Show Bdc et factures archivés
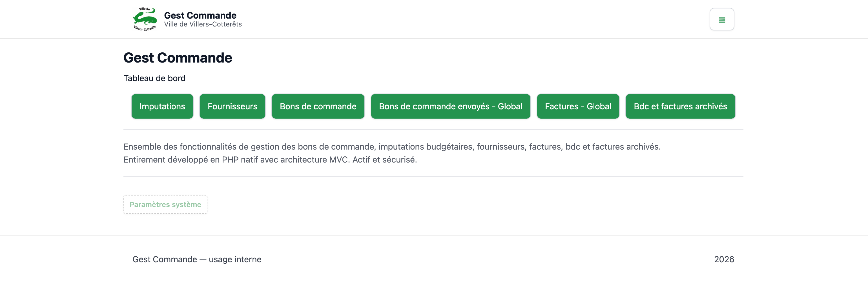 pyautogui.click(x=680, y=106)
